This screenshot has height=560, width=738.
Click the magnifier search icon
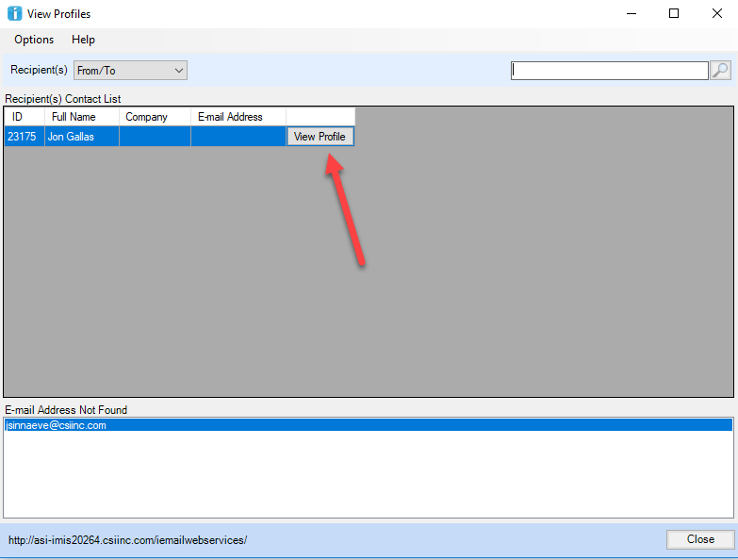[x=720, y=71]
